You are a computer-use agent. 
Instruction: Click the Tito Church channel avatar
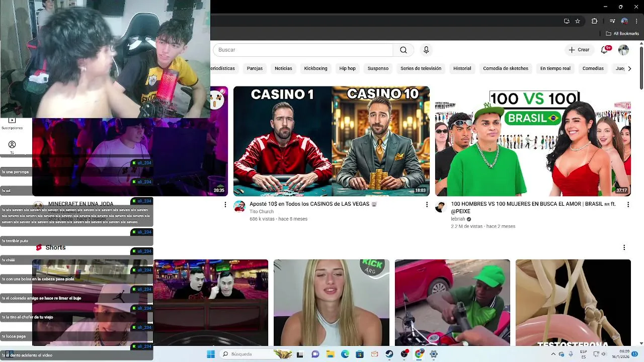click(x=239, y=207)
